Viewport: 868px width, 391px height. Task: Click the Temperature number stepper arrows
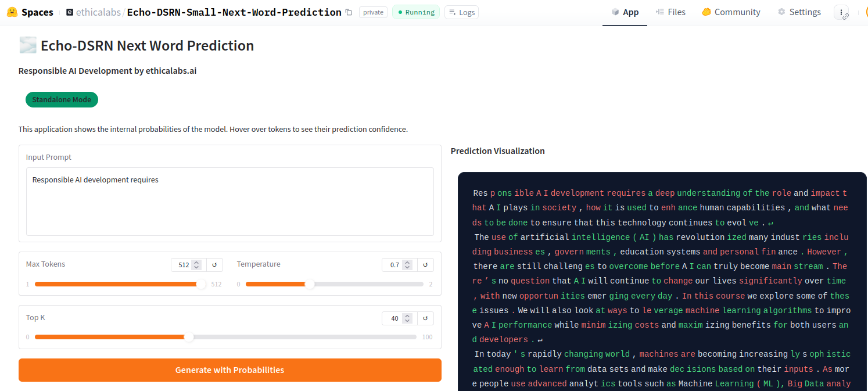tap(407, 265)
